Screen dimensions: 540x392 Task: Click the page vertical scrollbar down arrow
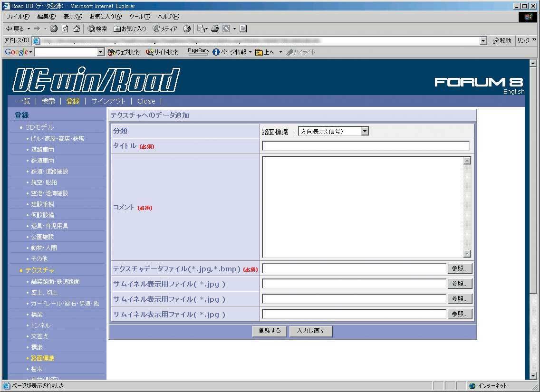533,376
